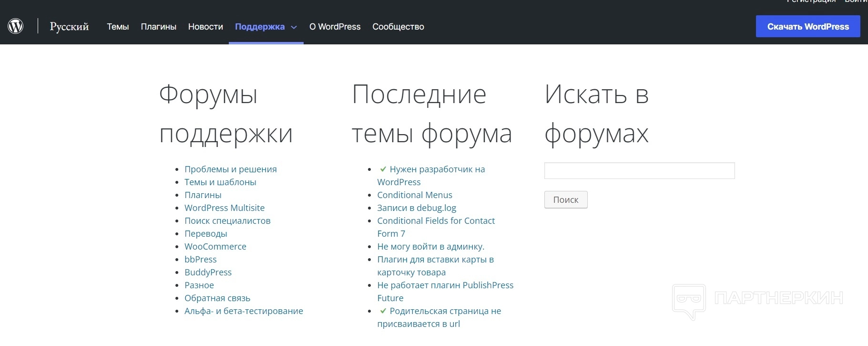Open topic Не работает плагин PublishPress Future
Viewport: 868px width, 346px height.
pyautogui.click(x=445, y=291)
